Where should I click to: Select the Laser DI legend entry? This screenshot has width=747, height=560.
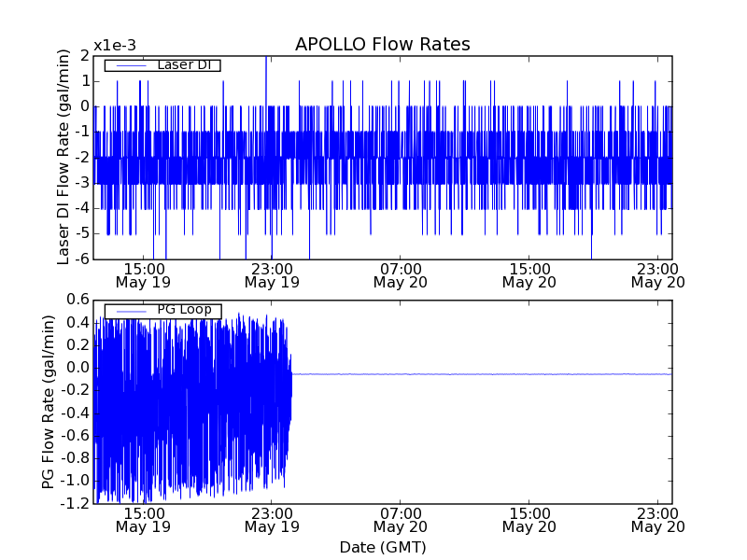(x=182, y=65)
